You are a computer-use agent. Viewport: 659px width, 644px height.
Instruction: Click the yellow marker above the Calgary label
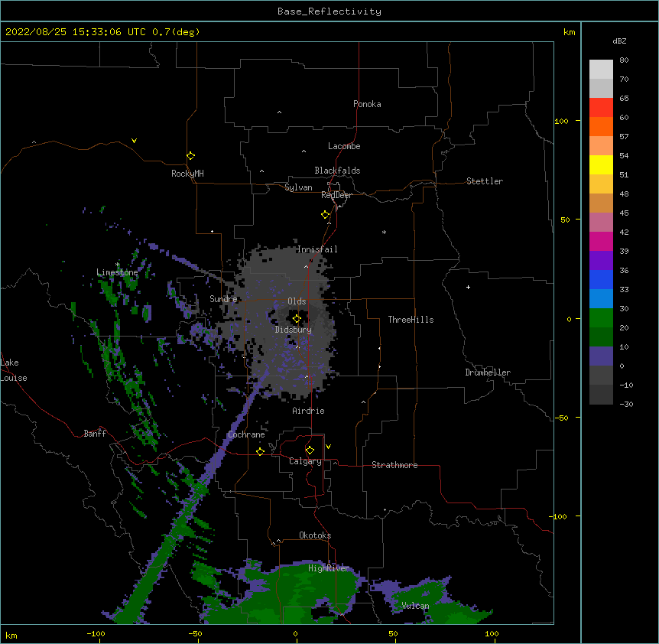[x=310, y=450]
